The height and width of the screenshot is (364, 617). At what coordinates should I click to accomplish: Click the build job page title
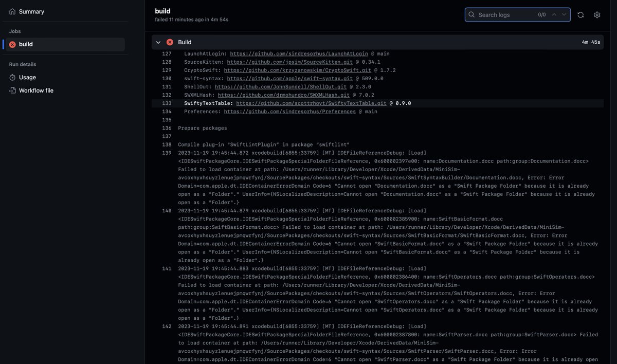[162, 11]
